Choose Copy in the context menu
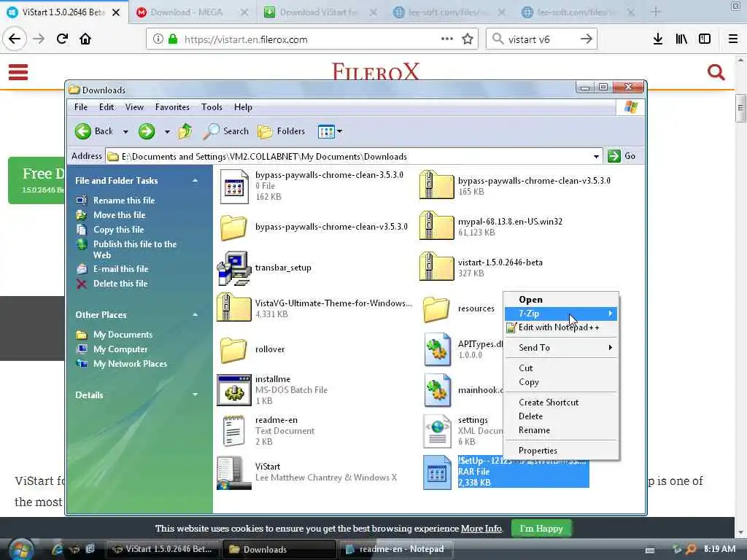Screen dimensions: 747x560 561,382
